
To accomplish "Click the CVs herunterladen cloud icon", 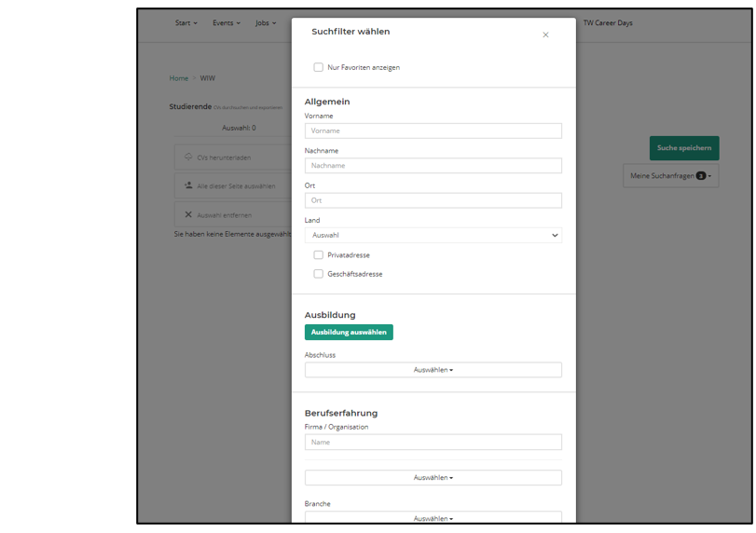I will coord(188,157).
